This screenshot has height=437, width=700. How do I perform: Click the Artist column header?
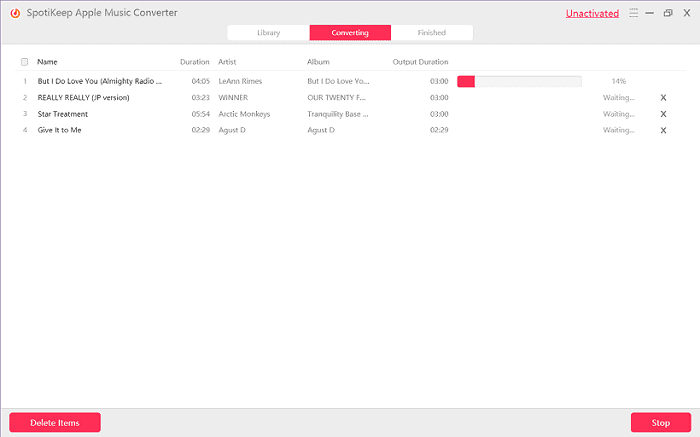(227, 62)
